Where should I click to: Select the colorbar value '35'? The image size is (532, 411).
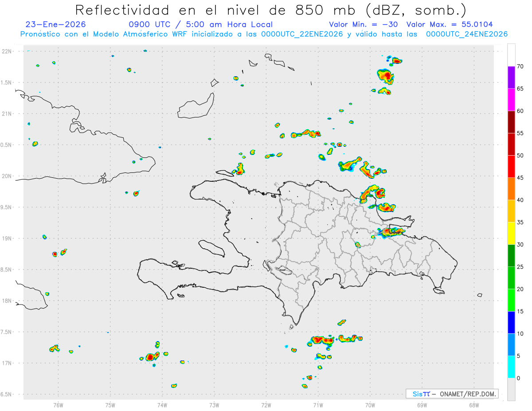[x=520, y=222]
